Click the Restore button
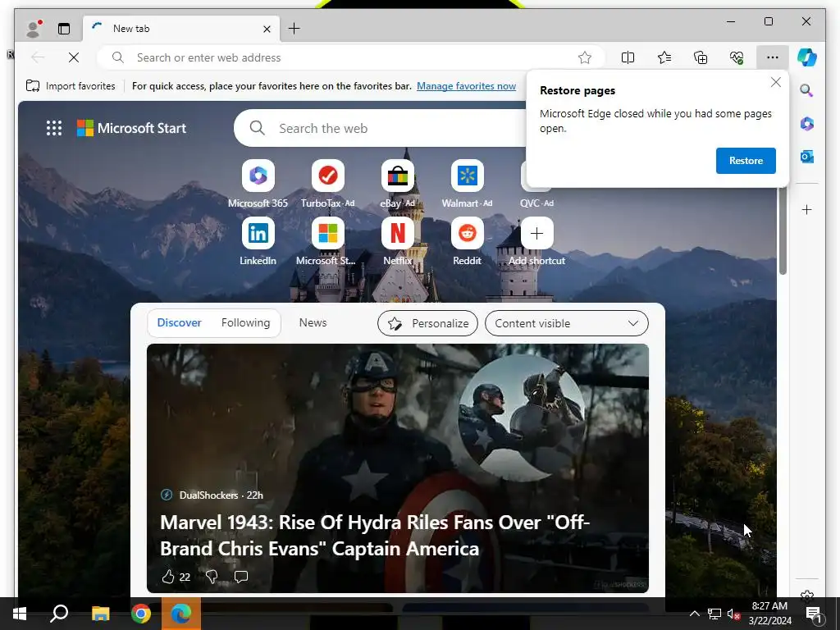840x630 pixels. (x=746, y=161)
